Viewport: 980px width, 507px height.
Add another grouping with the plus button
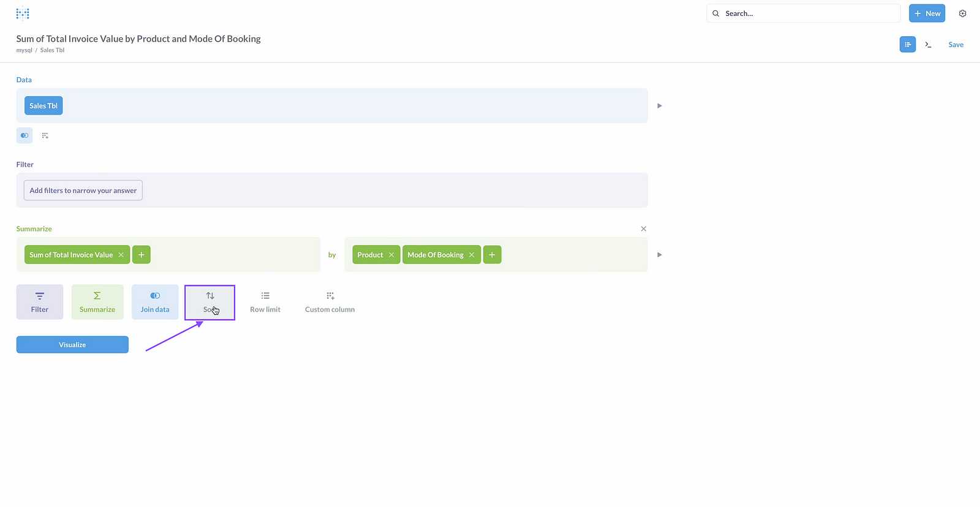click(x=492, y=255)
